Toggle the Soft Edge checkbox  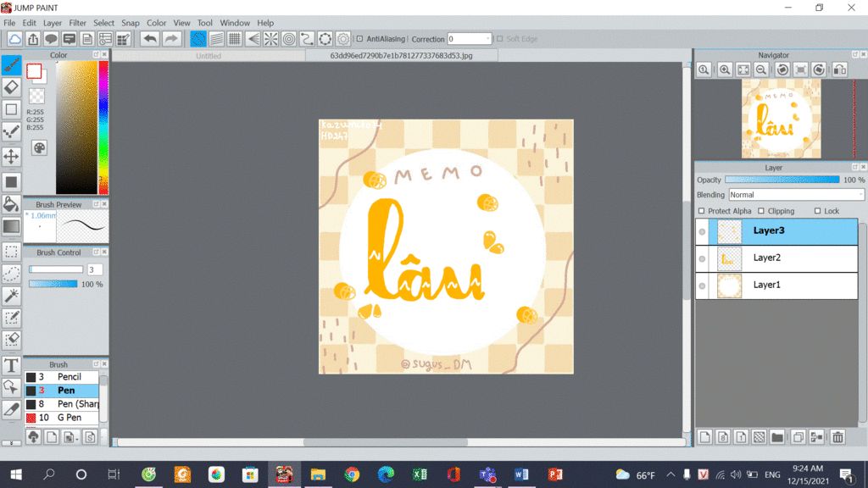(500, 39)
